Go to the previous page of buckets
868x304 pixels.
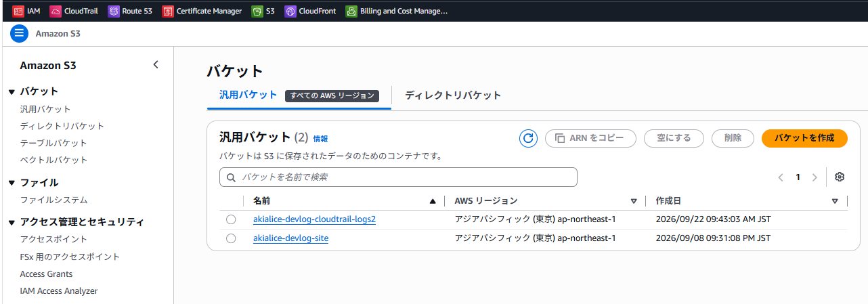click(781, 177)
